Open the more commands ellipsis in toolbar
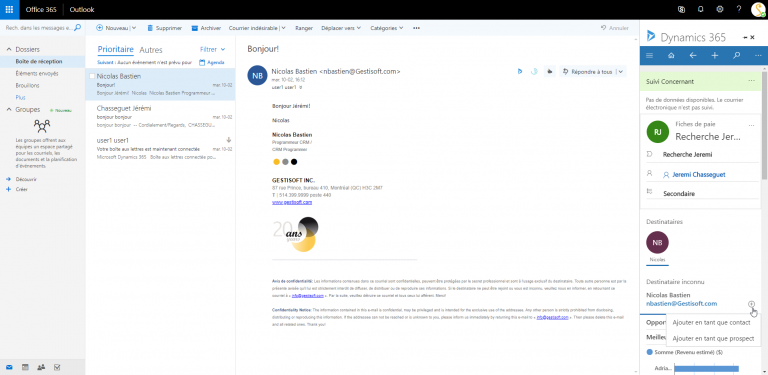This screenshot has width=768, height=375. (416, 28)
